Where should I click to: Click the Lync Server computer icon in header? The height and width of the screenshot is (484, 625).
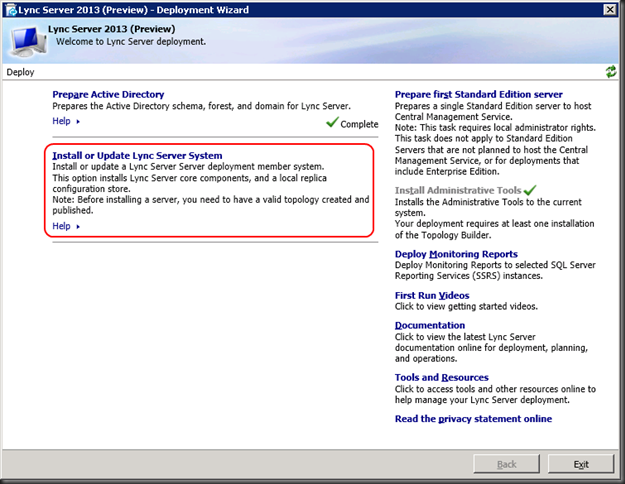[x=29, y=41]
